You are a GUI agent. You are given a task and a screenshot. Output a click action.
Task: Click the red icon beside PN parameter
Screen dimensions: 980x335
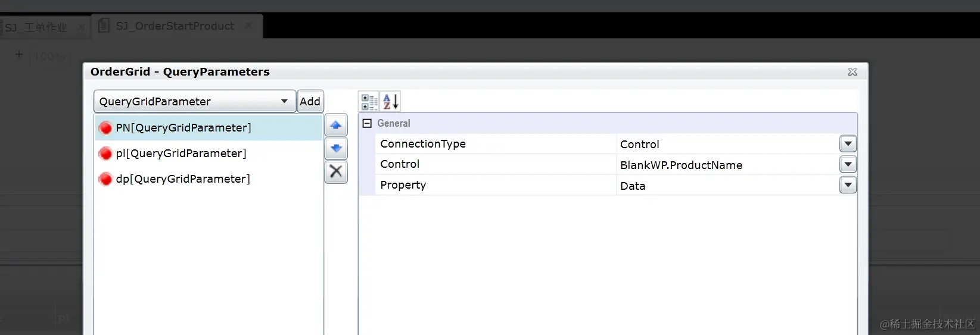(105, 128)
